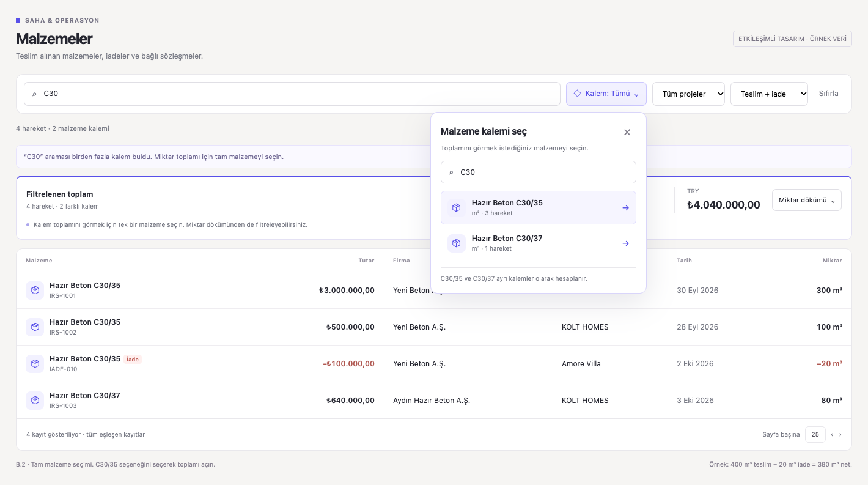The image size is (868, 485).
Task: Click the package icon for row IRS-1001
Action: click(35, 291)
